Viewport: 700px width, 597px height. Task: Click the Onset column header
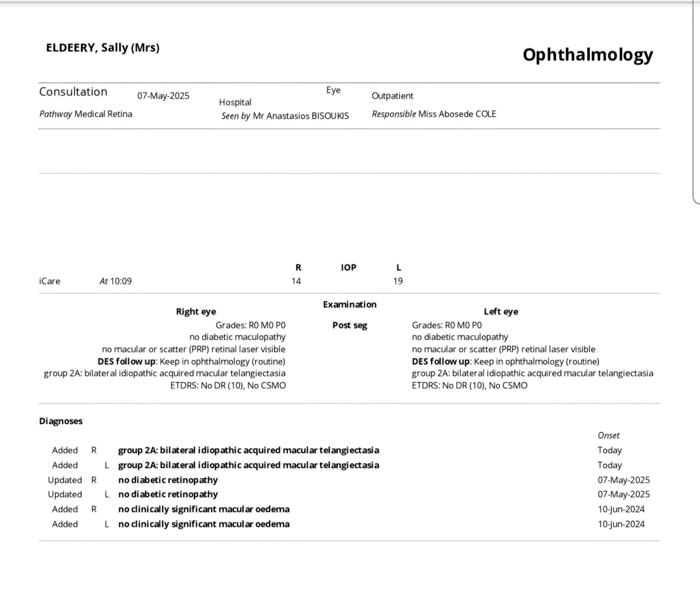(x=608, y=435)
